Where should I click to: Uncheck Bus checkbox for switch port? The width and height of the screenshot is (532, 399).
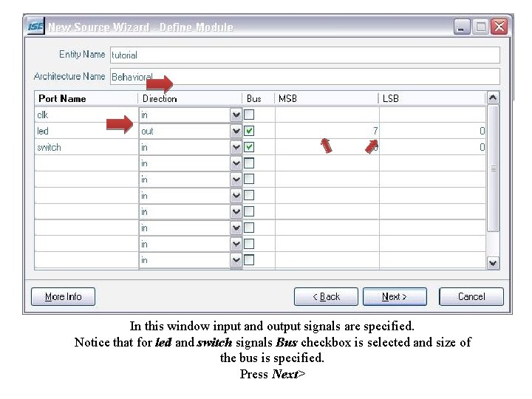pyautogui.click(x=249, y=147)
